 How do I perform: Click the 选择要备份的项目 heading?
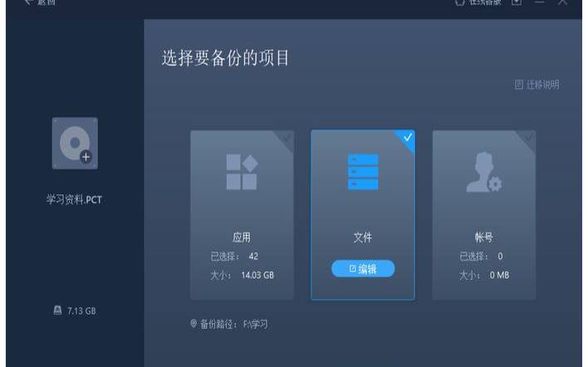tap(226, 58)
